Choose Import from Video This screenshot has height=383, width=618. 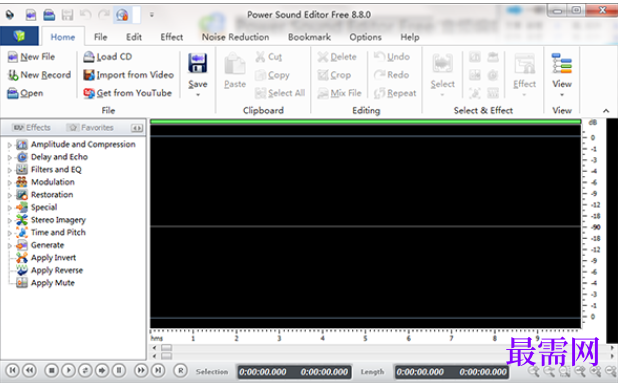pyautogui.click(x=128, y=75)
